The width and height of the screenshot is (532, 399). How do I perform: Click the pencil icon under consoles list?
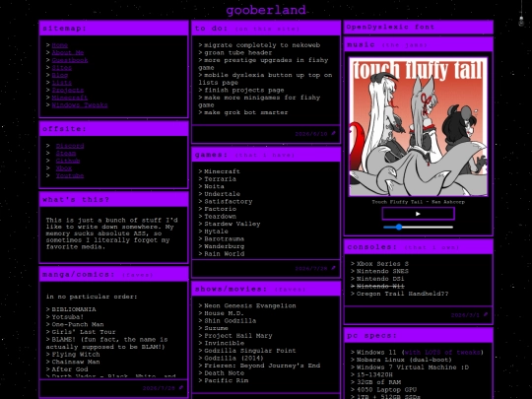(486, 314)
